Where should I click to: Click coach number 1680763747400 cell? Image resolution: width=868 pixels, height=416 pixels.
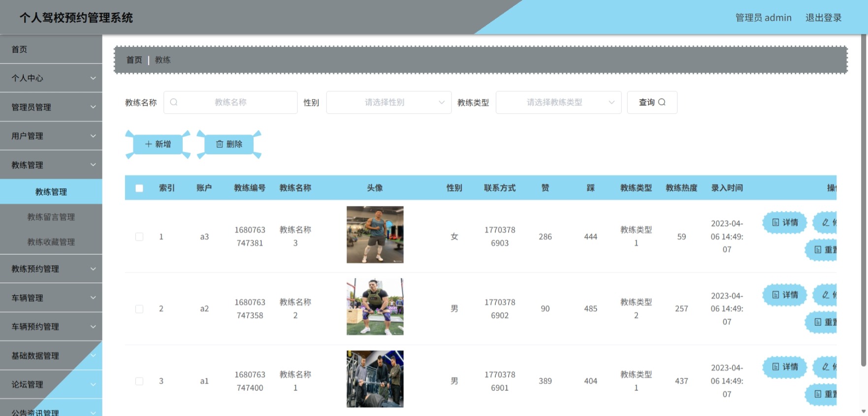click(250, 381)
